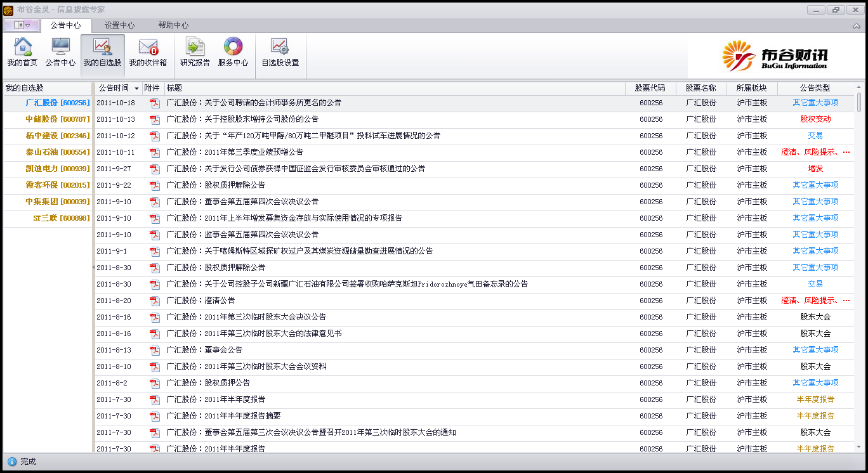Click 股东大会 type in 2011-8-10 row

coord(815,366)
